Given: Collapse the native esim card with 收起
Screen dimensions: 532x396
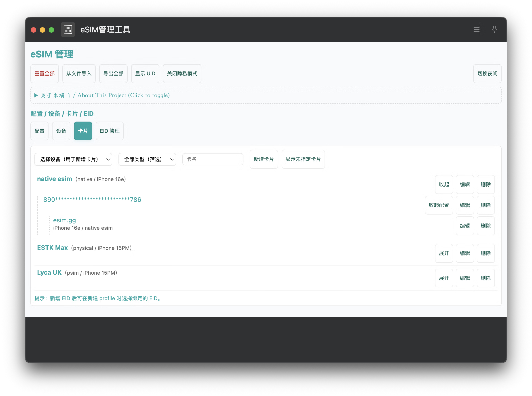Looking at the screenshot, I should coord(444,184).
